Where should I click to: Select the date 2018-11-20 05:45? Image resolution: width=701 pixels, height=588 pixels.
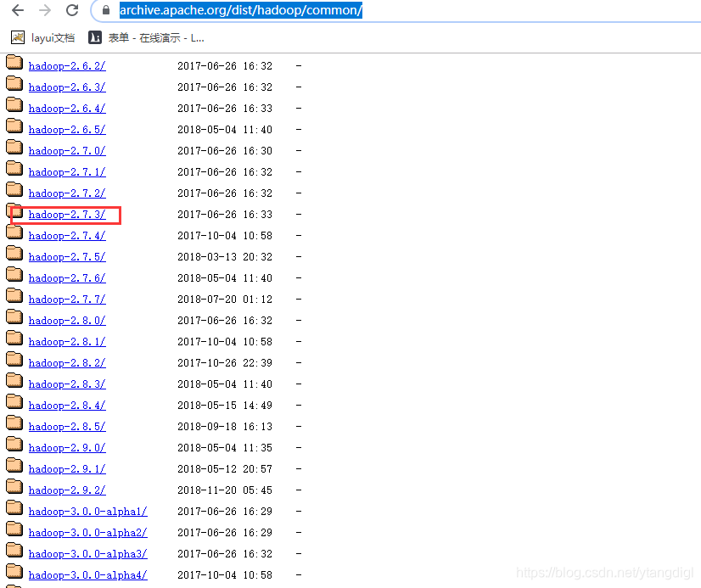pos(225,490)
